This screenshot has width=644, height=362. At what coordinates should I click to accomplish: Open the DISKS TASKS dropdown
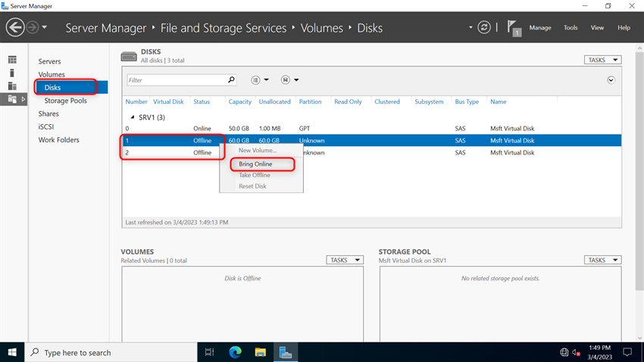pyautogui.click(x=602, y=60)
